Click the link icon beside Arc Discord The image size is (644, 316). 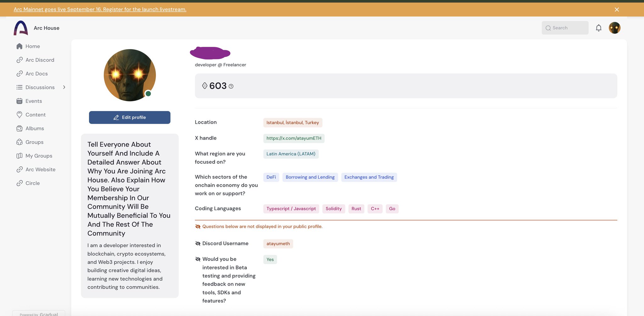19,60
